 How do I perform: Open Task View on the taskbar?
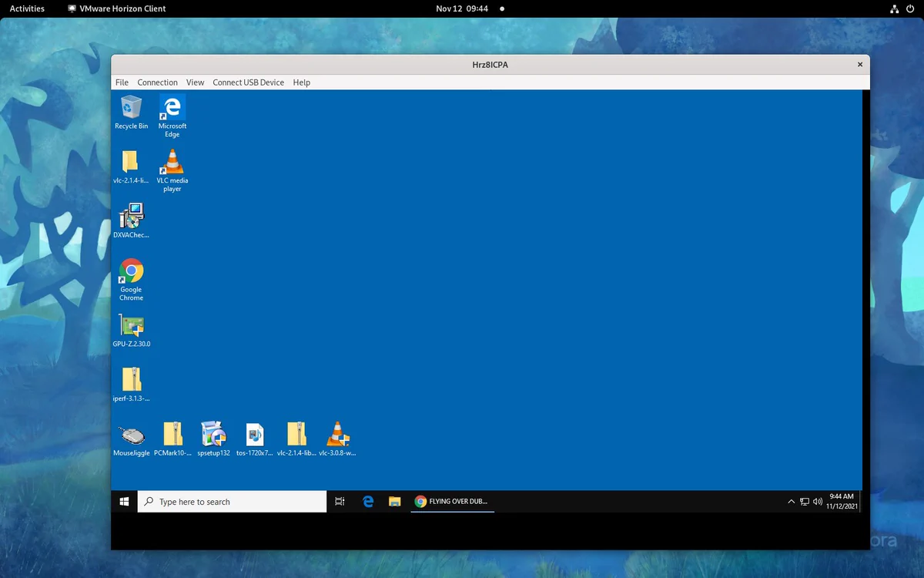pyautogui.click(x=340, y=502)
